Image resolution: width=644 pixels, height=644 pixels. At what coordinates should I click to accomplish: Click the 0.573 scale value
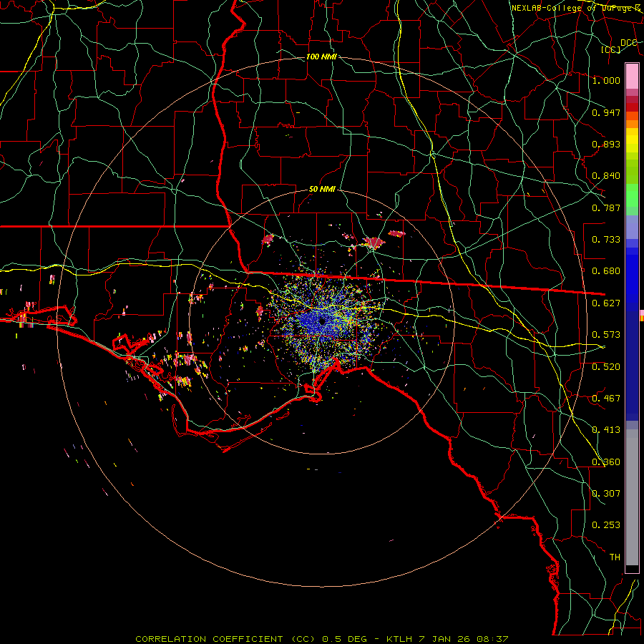(606, 335)
